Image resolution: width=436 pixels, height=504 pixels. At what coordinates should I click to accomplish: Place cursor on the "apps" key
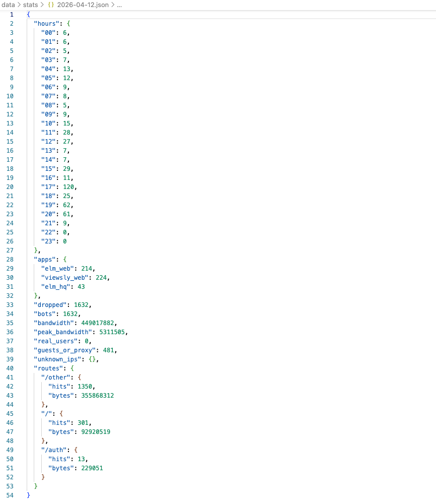coord(45,260)
